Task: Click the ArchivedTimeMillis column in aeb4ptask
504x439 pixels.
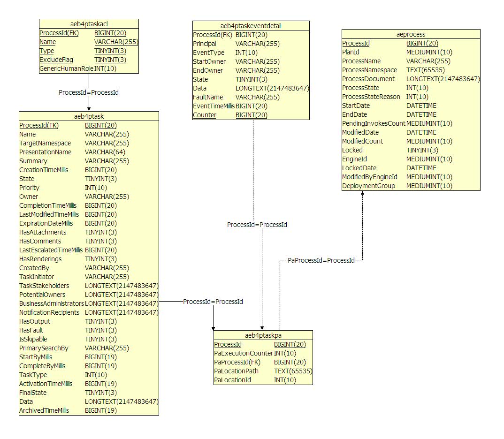Action: (x=44, y=410)
